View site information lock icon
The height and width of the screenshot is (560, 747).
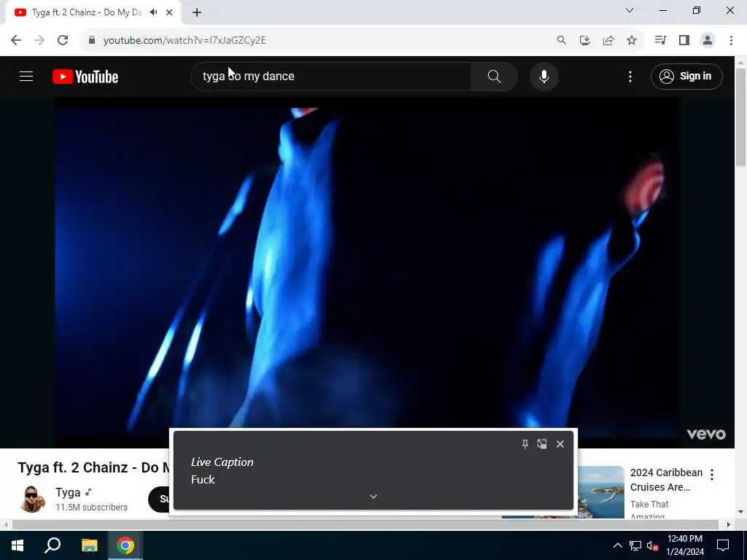[x=92, y=40]
